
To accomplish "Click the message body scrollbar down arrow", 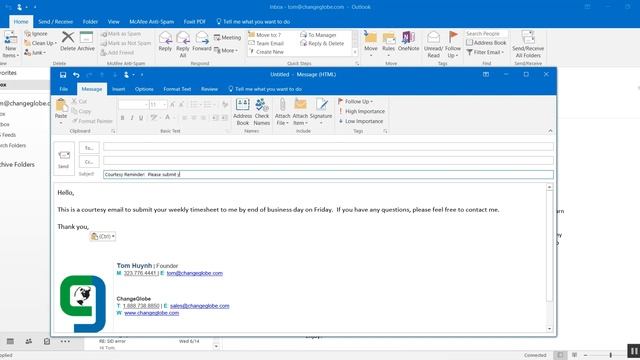I will pyautogui.click(x=549, y=329).
